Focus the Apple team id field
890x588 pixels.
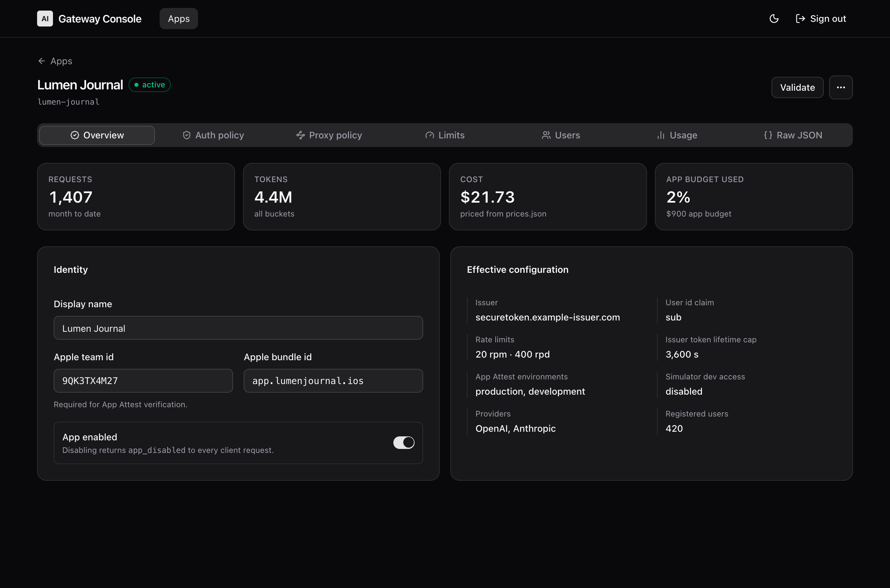[x=143, y=381]
